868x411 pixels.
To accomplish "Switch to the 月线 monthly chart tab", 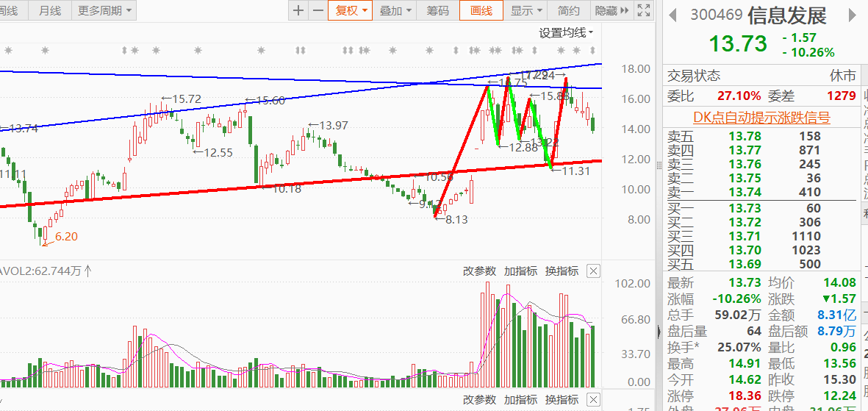I will [x=50, y=10].
